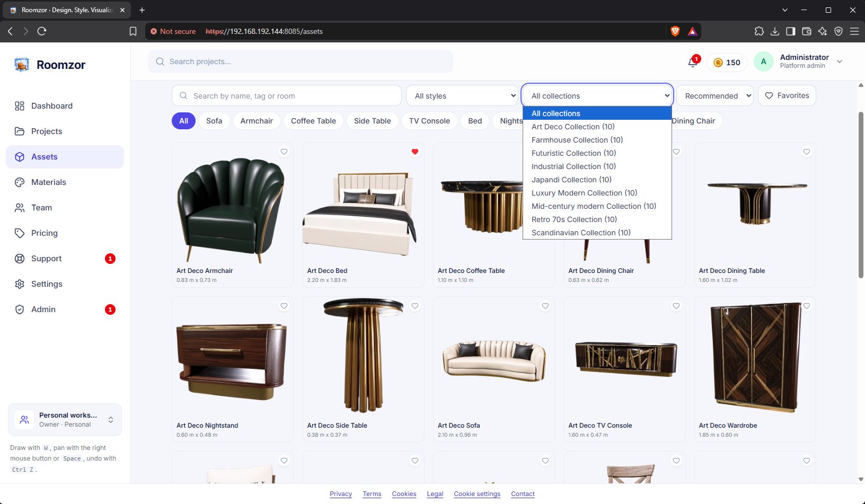Viewport: 865px width, 504px height.
Task: Open the Art Deco Wardrobe thumbnail
Action: 755,358
